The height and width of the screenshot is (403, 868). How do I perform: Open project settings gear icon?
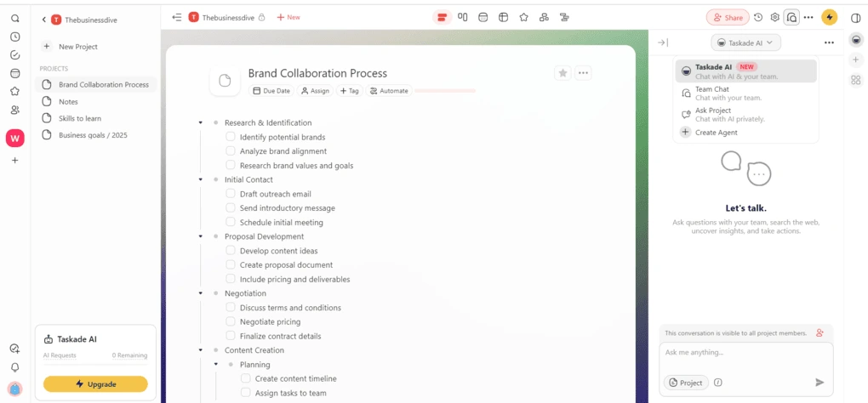click(775, 17)
